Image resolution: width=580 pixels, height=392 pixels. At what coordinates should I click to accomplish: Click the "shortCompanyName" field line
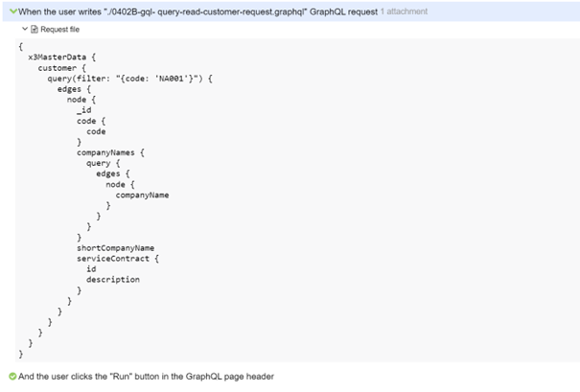tap(115, 247)
